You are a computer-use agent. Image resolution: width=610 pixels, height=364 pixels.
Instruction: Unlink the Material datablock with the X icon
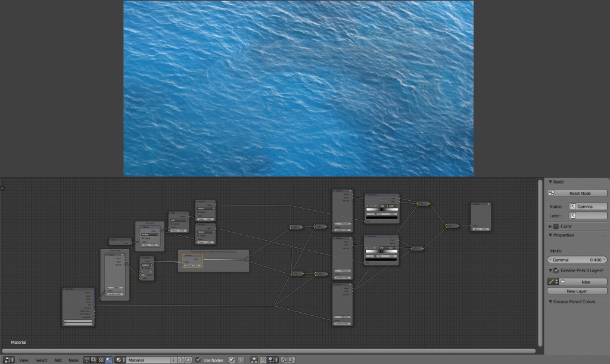point(187,360)
